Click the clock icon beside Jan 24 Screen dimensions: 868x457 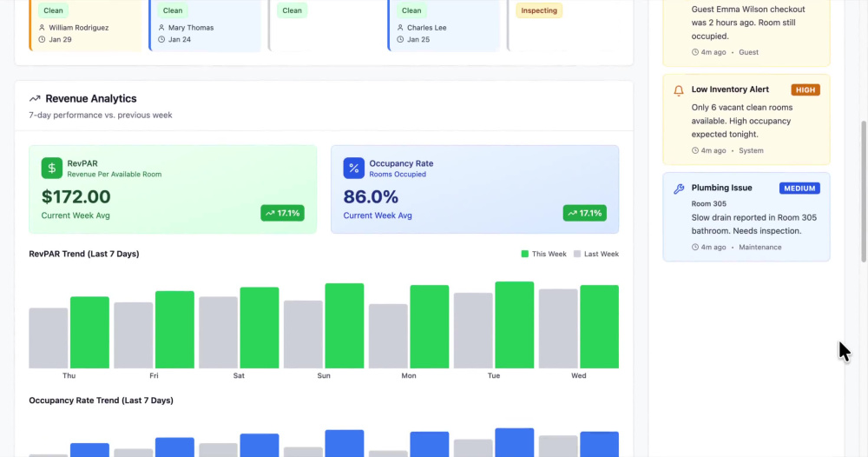pyautogui.click(x=161, y=39)
